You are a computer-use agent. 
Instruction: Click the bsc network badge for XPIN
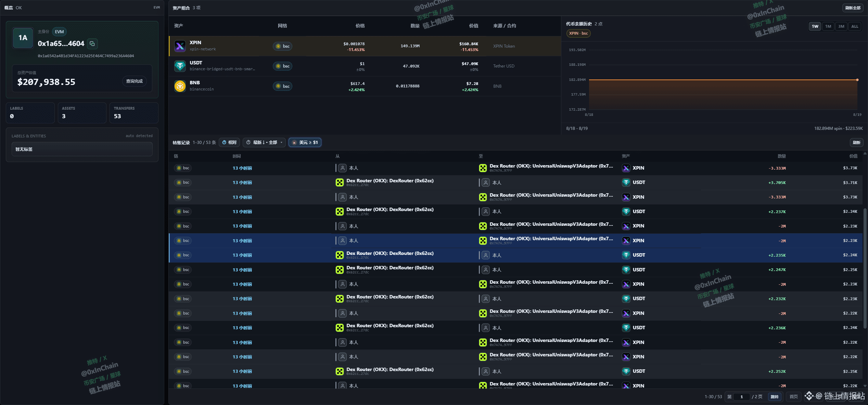coord(282,46)
